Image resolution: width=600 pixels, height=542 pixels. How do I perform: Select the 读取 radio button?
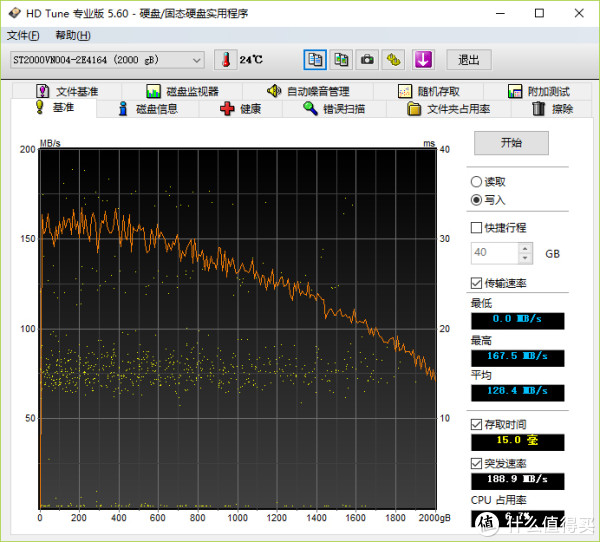coord(476,182)
